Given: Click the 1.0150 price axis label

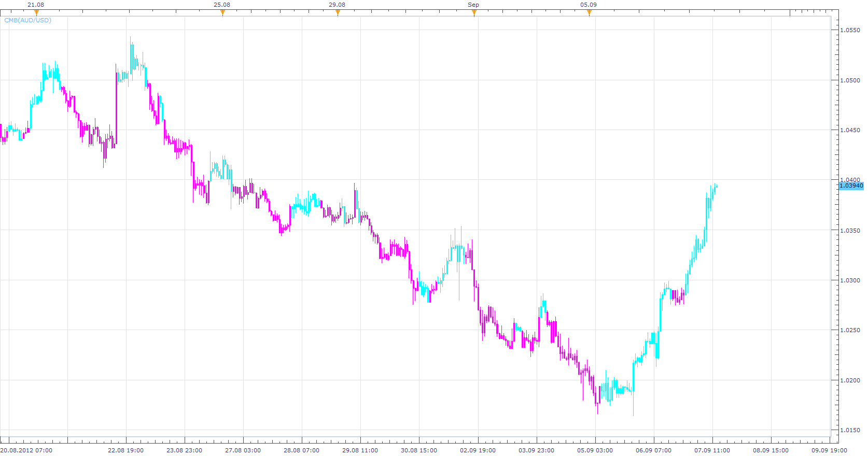Looking at the screenshot, I should click(850, 430).
